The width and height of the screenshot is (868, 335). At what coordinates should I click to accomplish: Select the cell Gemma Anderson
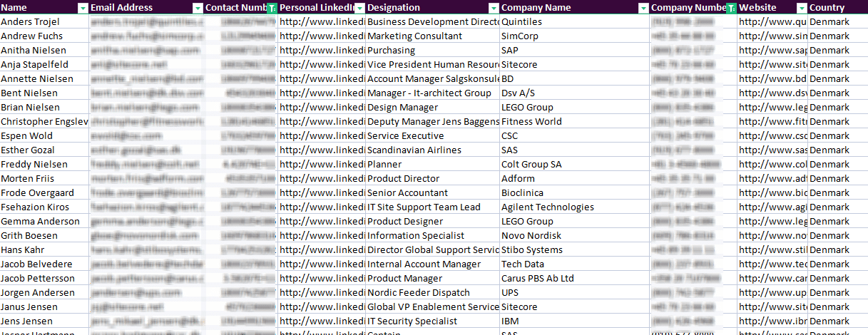[x=45, y=222]
